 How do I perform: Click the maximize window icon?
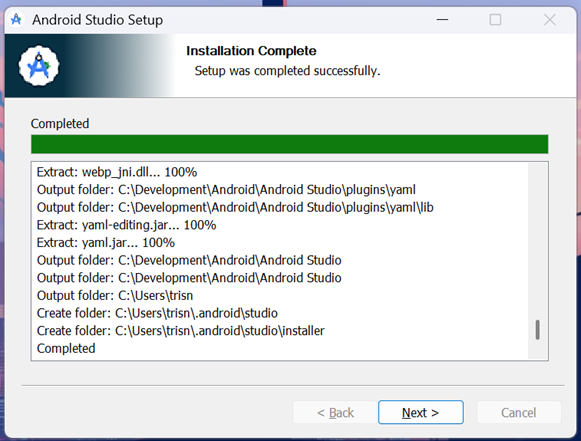(495, 19)
